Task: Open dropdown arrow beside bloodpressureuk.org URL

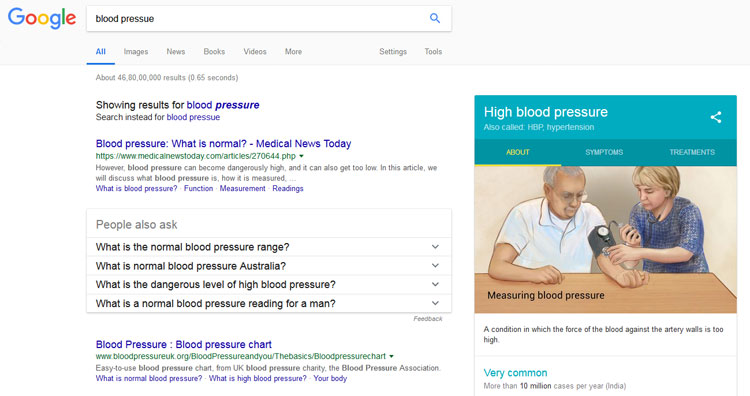Action: (x=391, y=356)
